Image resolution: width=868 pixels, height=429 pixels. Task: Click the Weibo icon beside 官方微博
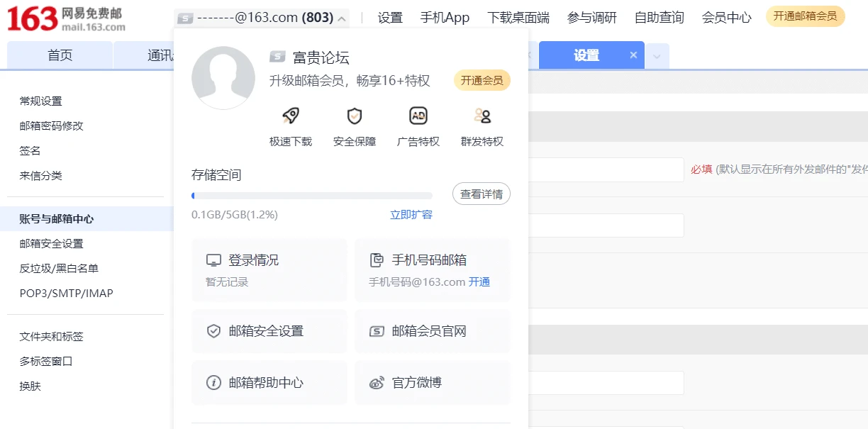[377, 383]
